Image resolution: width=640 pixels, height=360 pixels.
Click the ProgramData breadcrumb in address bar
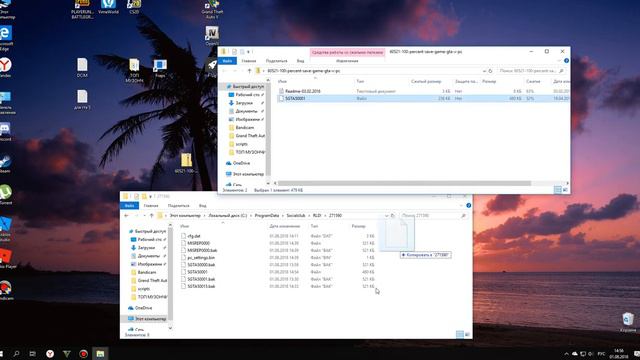click(x=267, y=216)
